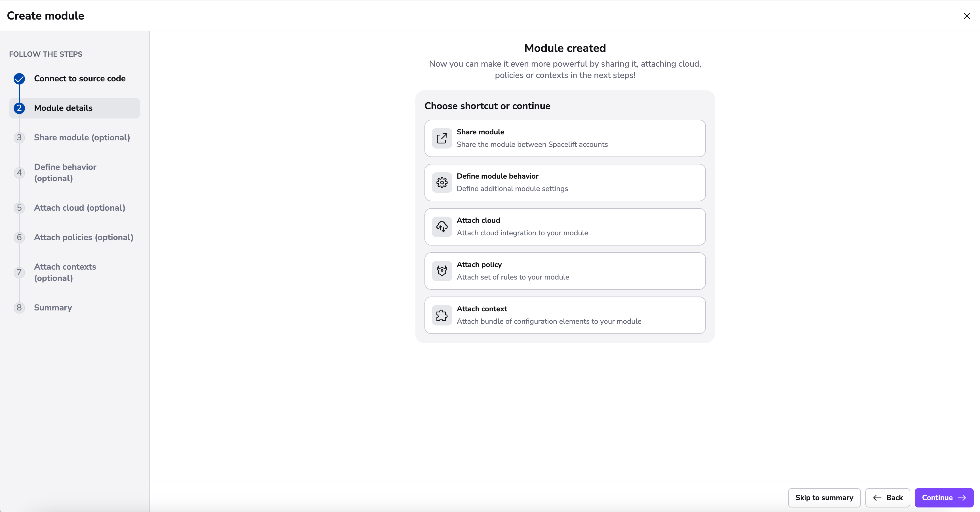This screenshot has height=512, width=980.
Task: Go to Connect to source code step
Action: tap(79, 79)
